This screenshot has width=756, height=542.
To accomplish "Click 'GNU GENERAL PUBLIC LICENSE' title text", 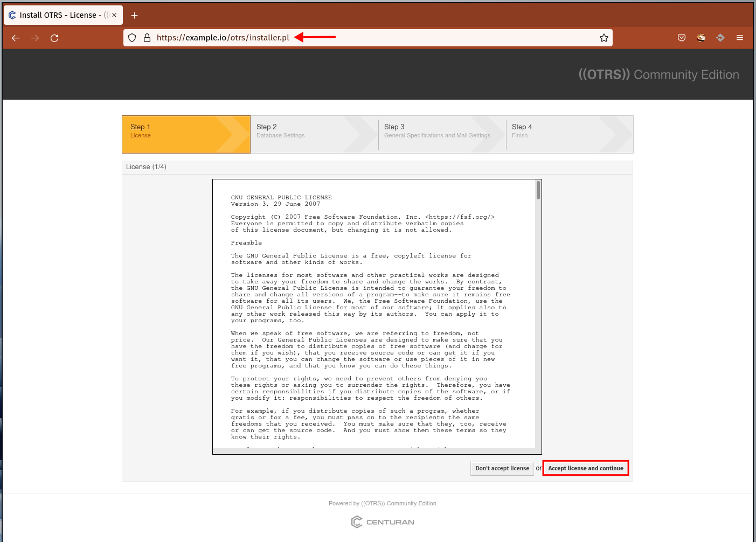I will tap(281, 198).
